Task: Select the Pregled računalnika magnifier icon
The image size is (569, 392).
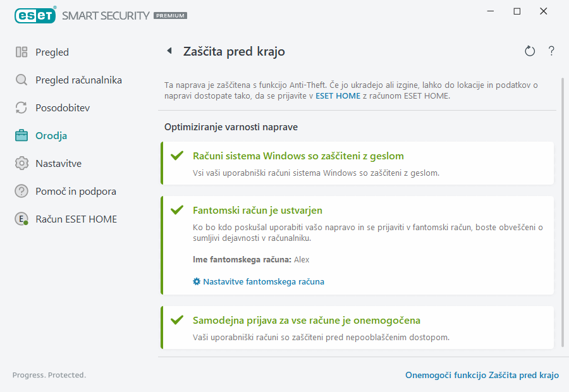Action: (x=22, y=80)
